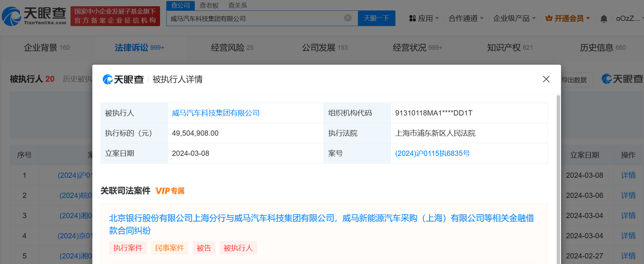Click the dialog vertical scrollbar
The image size is (644, 264).
pyautogui.click(x=558, y=179)
